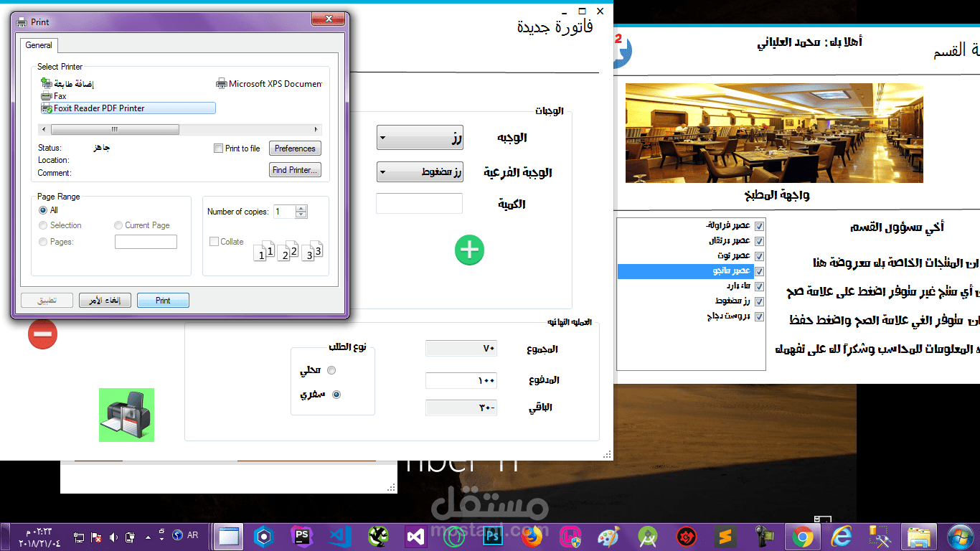Screen dimensions: 980x551
Task: Open Firefox from the taskbar
Action: (x=532, y=536)
